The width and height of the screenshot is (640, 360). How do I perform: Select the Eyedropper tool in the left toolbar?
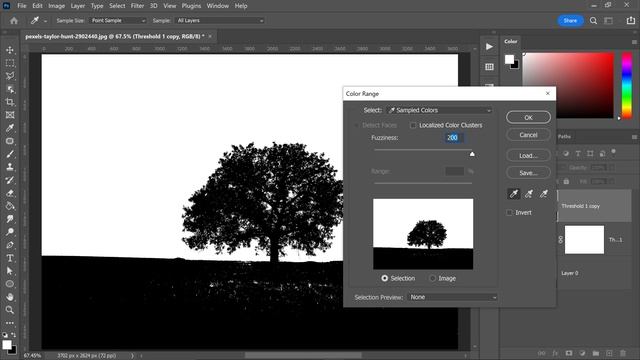click(10, 128)
